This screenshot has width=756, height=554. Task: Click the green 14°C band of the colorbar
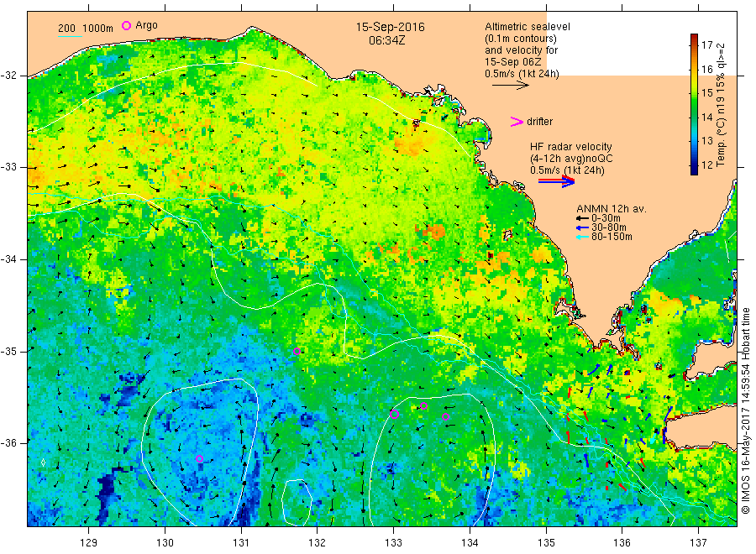(695, 117)
